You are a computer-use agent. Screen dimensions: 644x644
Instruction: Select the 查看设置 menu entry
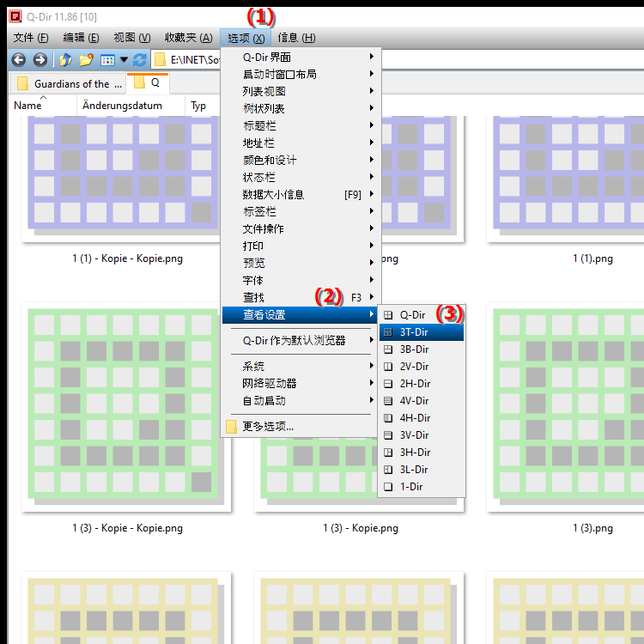pyautogui.click(x=300, y=315)
